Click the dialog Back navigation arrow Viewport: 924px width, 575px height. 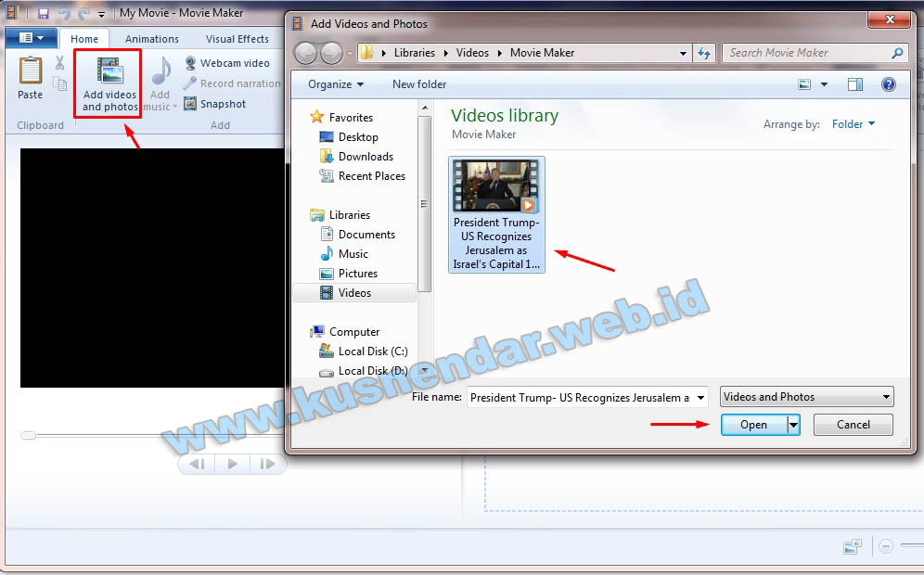(x=305, y=53)
